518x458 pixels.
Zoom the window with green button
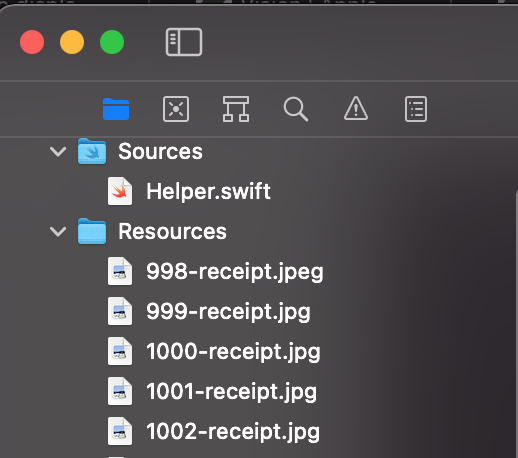click(112, 42)
